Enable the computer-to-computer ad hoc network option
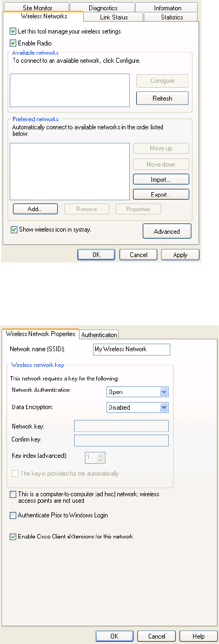The height and width of the screenshot is (644, 219). 14,495
